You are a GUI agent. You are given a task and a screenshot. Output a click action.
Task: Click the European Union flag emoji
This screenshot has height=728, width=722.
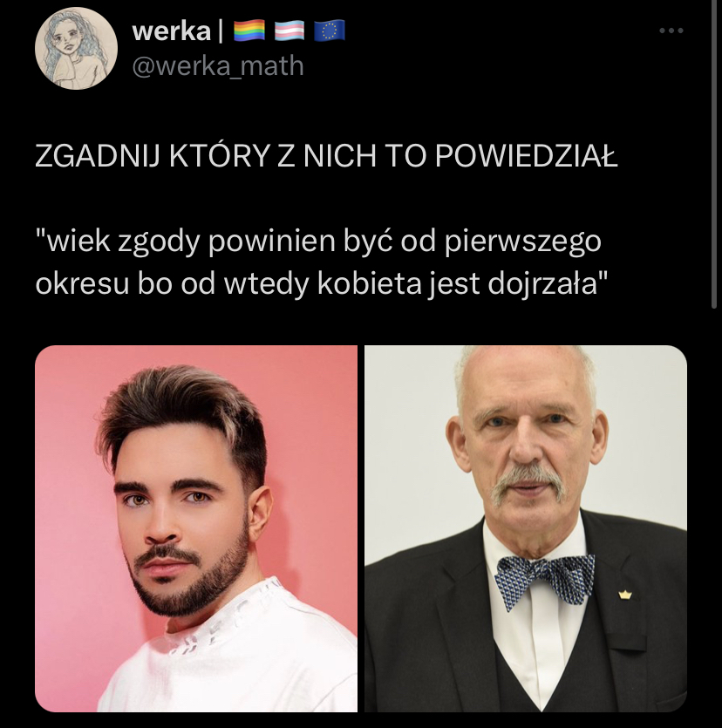330,31
